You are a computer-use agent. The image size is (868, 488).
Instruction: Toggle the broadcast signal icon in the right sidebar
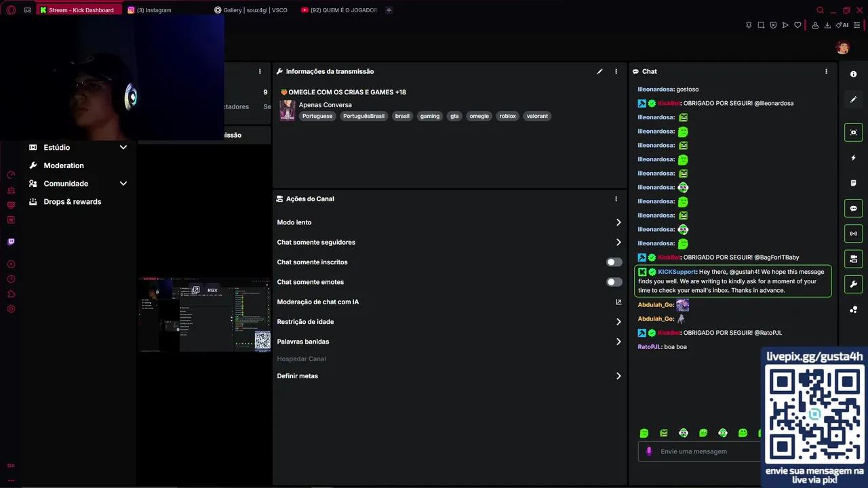tap(854, 234)
